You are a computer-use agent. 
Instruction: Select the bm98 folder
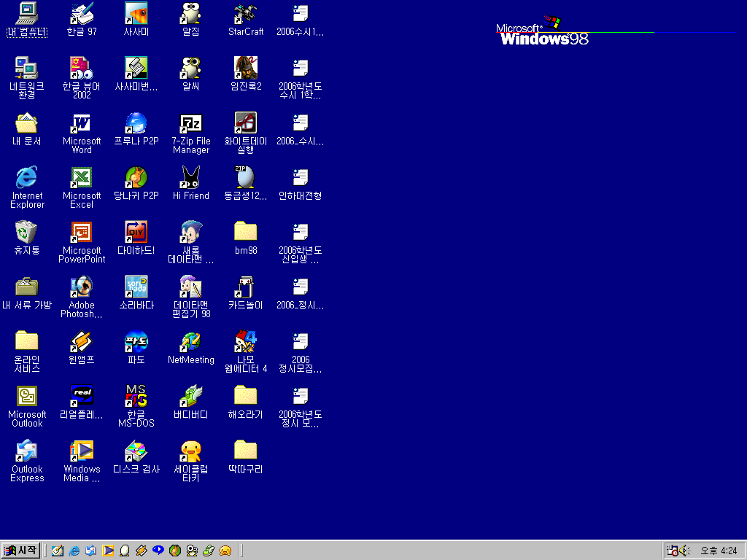point(246,238)
